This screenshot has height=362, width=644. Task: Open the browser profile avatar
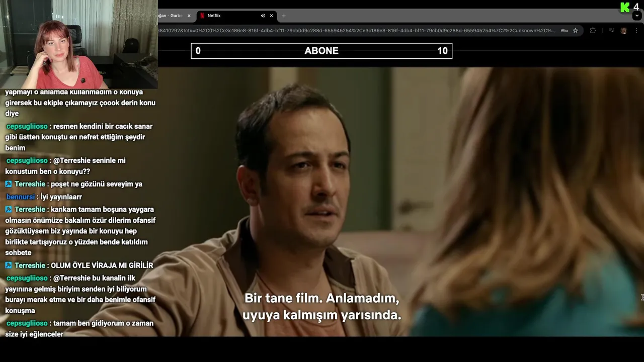(623, 30)
